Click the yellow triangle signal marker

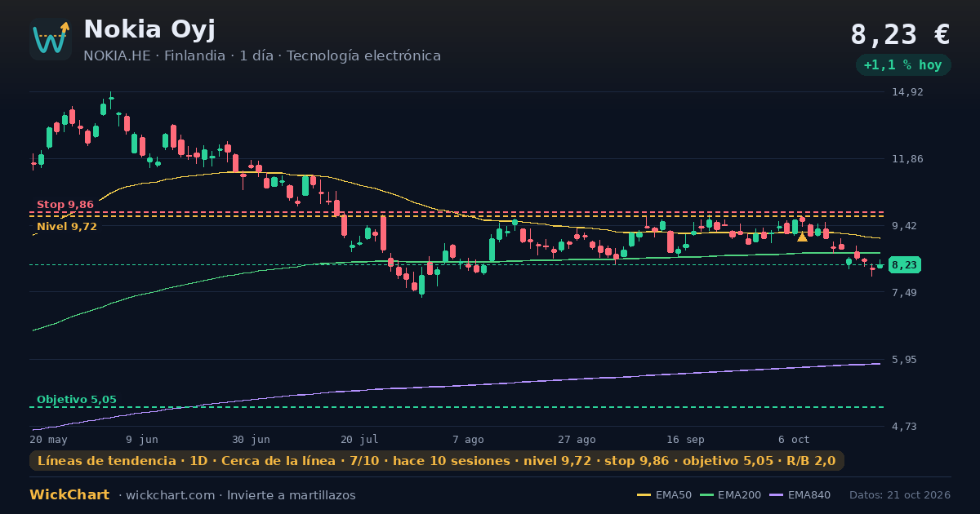pyautogui.click(x=802, y=237)
